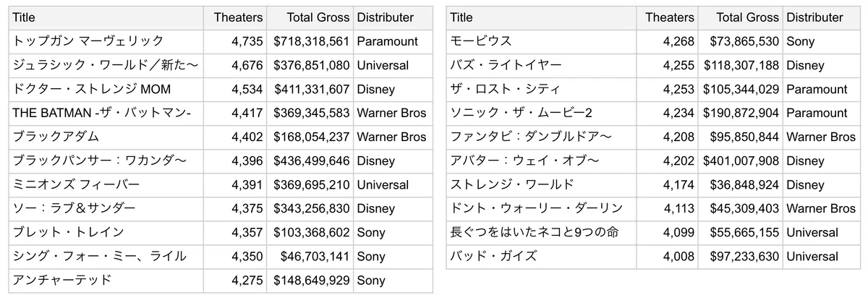Image resolution: width=868 pixels, height=303 pixels.
Task: Click the left table's Total Gross header
Action: 310,17
